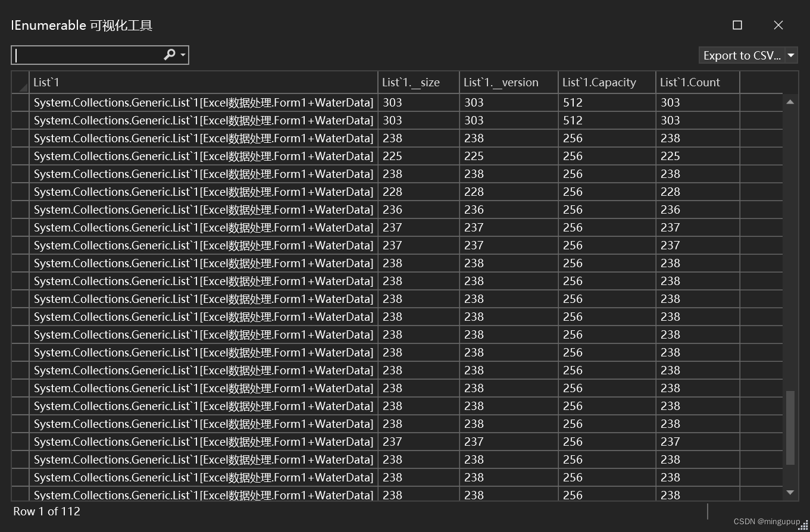The image size is (810, 532).
Task: Maximize the IEnumerable visualizer window
Action: 737,25
